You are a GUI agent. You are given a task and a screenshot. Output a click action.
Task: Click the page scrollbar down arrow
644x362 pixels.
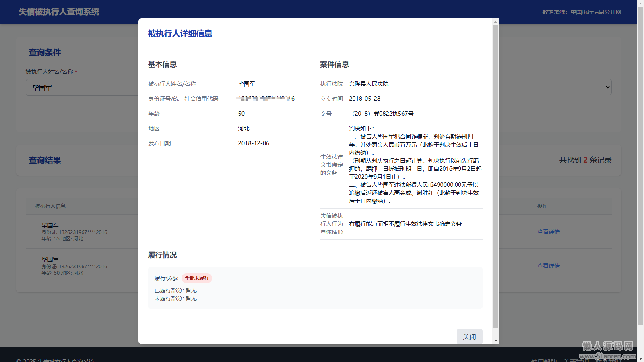pyautogui.click(x=640, y=358)
